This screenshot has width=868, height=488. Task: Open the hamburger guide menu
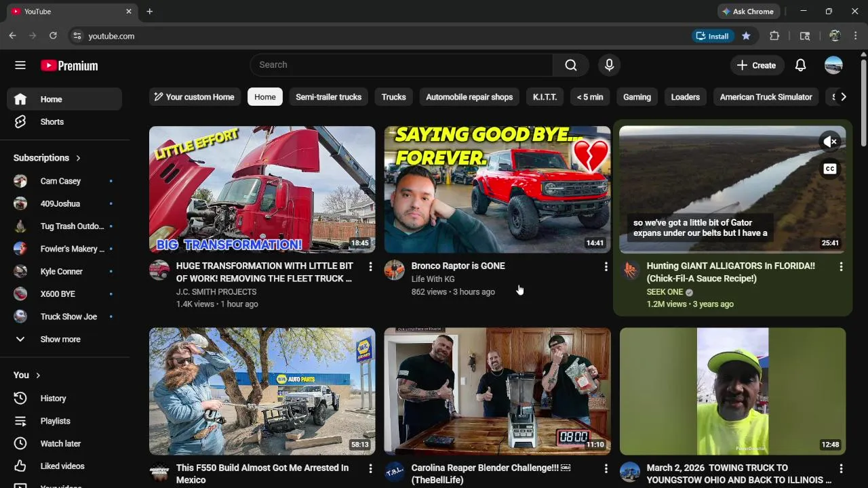pos(20,65)
